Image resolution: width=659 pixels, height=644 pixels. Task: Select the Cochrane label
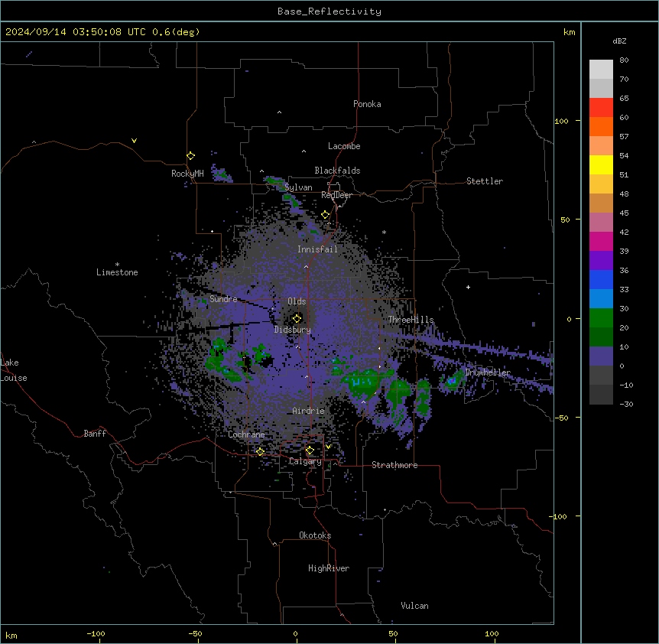[x=246, y=434]
